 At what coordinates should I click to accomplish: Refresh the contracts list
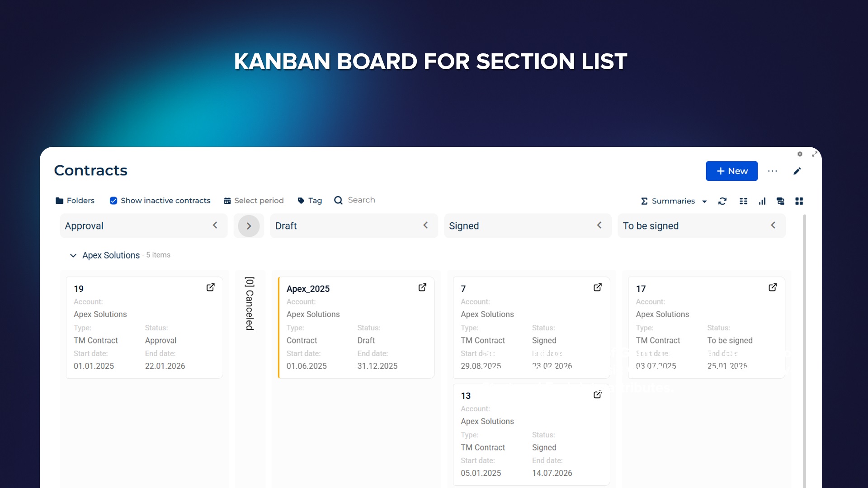722,201
